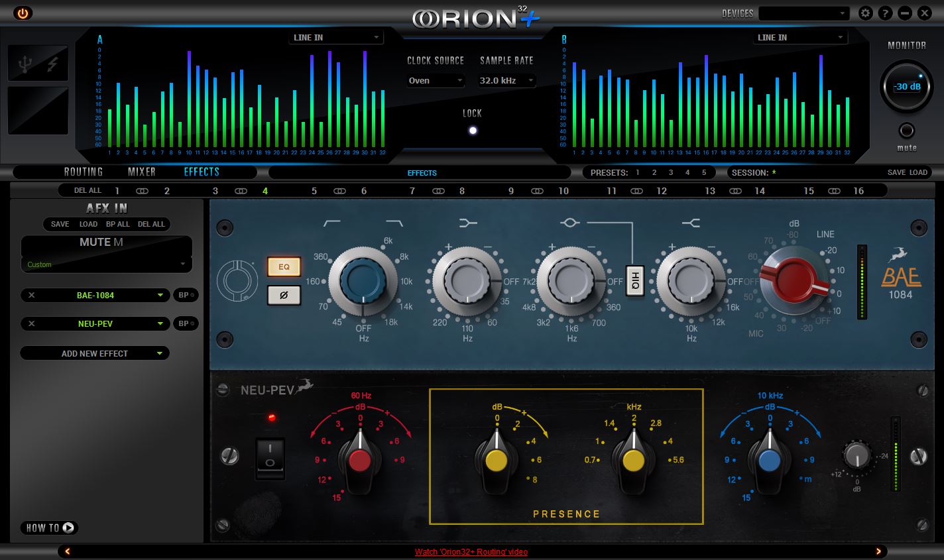Remove the BAE-1084 effect with its X
944x560 pixels.
(x=32, y=295)
